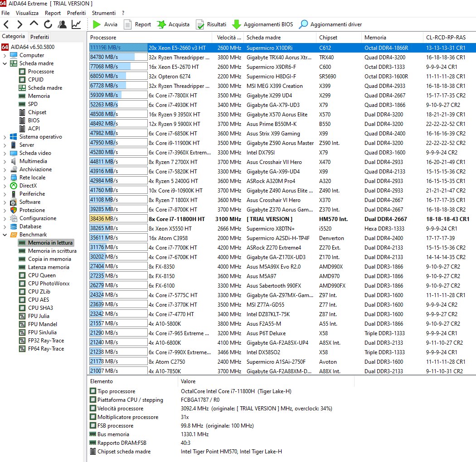This screenshot has height=462, width=476.
Task: Open the Report page icon in the toolbar
Action: click(127, 24)
